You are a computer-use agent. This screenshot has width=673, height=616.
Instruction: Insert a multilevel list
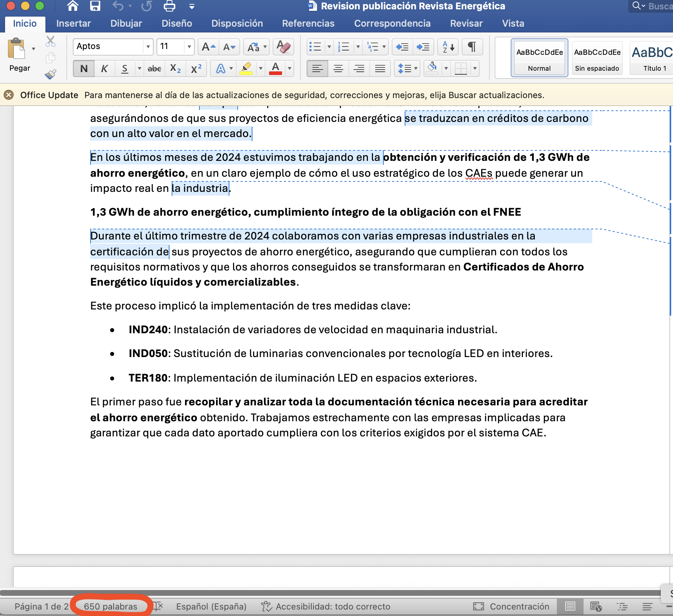373,47
